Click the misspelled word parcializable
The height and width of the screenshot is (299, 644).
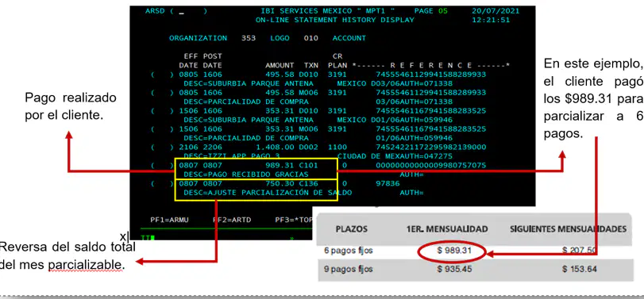pyautogui.click(x=86, y=266)
